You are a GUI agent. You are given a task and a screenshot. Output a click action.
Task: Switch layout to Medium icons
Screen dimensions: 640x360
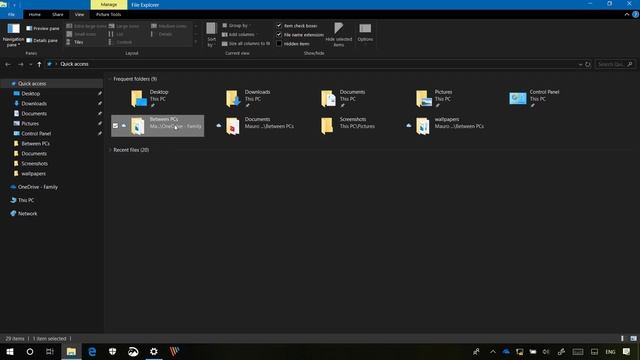169,26
